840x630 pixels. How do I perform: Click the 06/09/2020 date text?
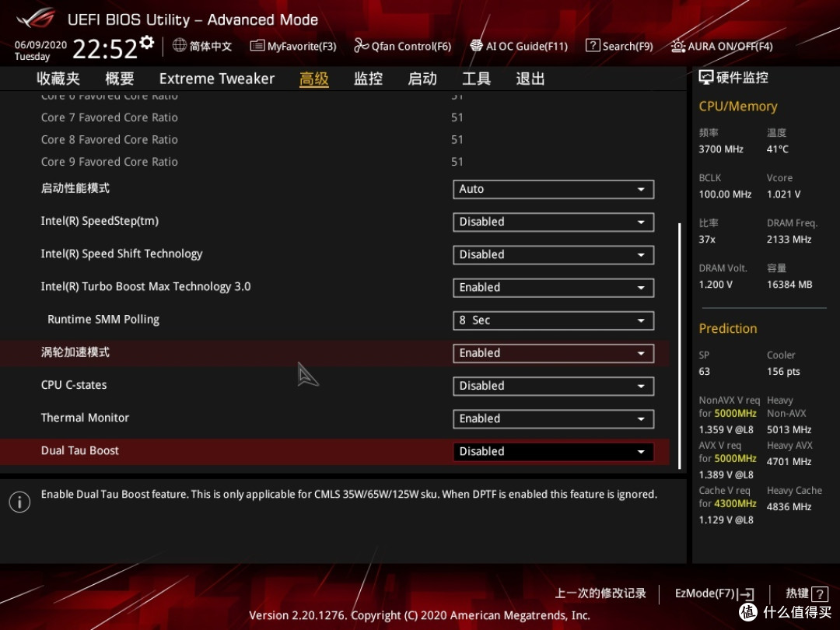coord(40,44)
